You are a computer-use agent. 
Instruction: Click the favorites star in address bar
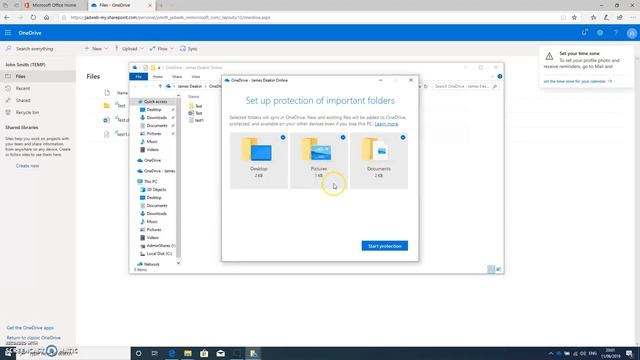coord(574,18)
